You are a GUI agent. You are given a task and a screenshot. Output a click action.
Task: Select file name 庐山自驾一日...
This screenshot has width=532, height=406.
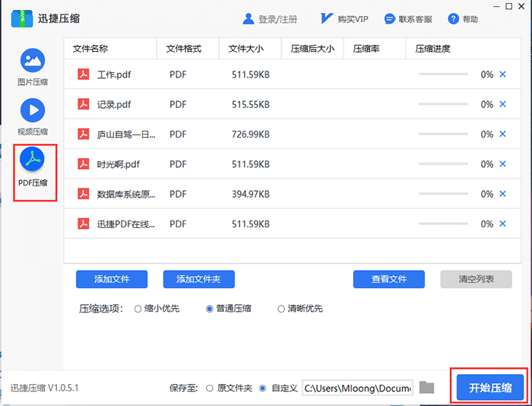click(x=126, y=135)
